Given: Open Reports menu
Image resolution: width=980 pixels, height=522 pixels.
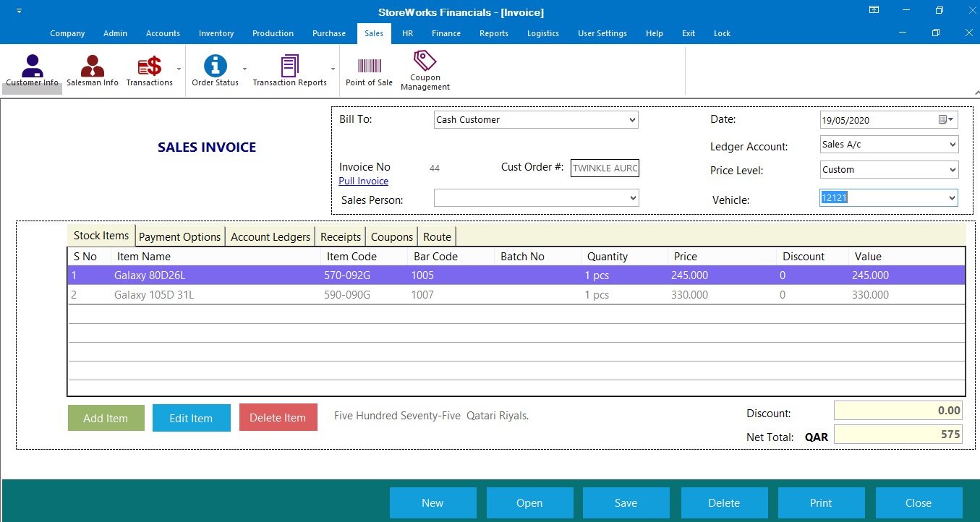Looking at the screenshot, I should coord(493,33).
